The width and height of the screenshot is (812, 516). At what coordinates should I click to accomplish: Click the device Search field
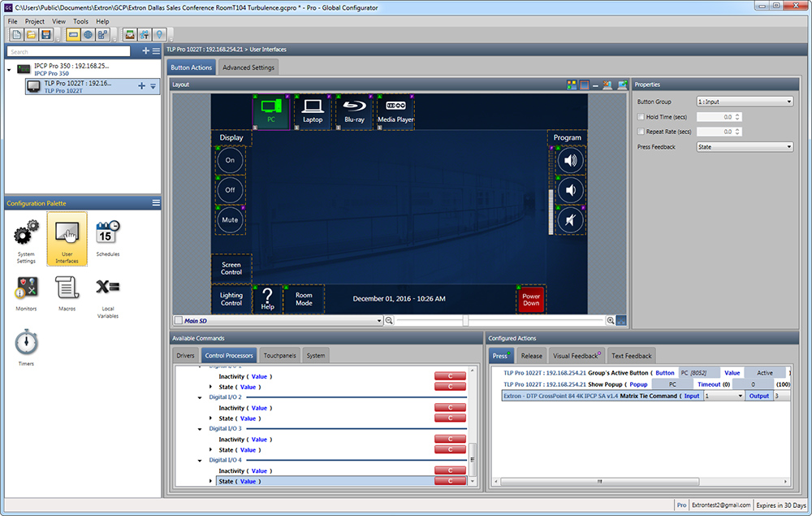[68, 51]
